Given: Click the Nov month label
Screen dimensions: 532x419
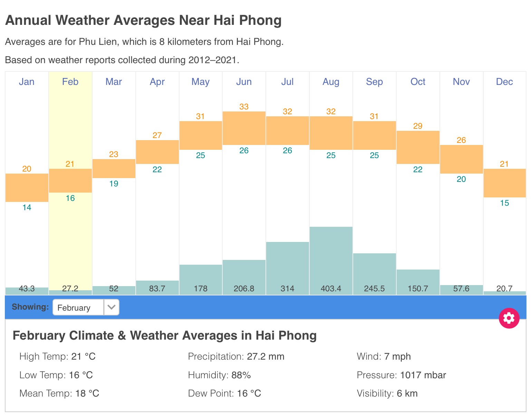Looking at the screenshot, I should 461,82.
